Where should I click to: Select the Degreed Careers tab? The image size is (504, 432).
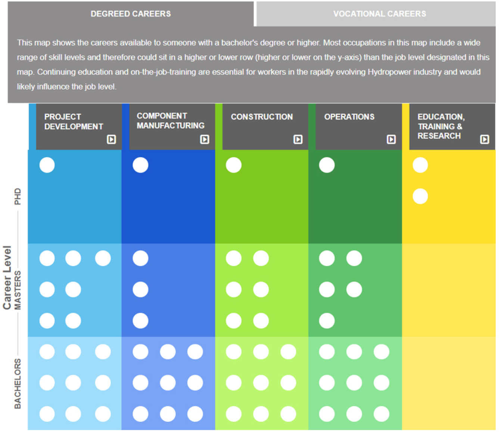pos(131,14)
